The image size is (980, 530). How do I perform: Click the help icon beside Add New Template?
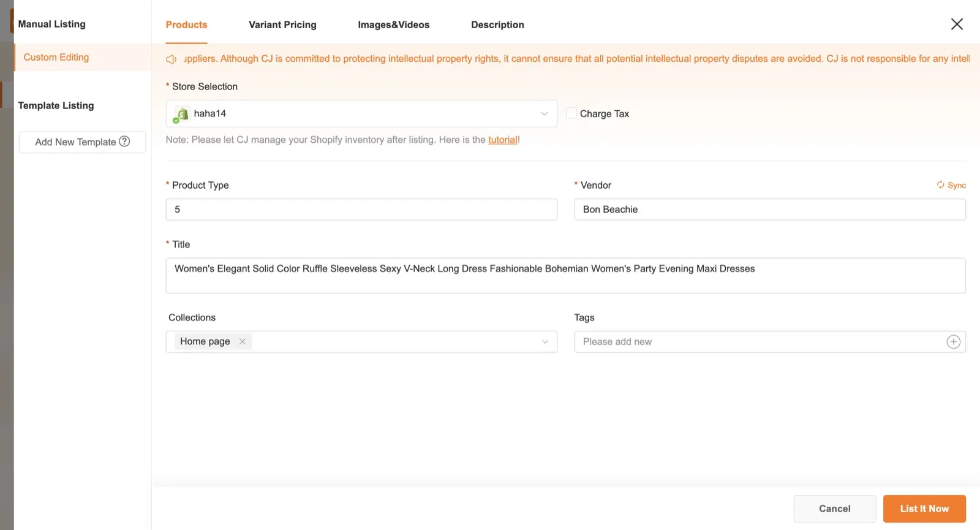coord(124,142)
